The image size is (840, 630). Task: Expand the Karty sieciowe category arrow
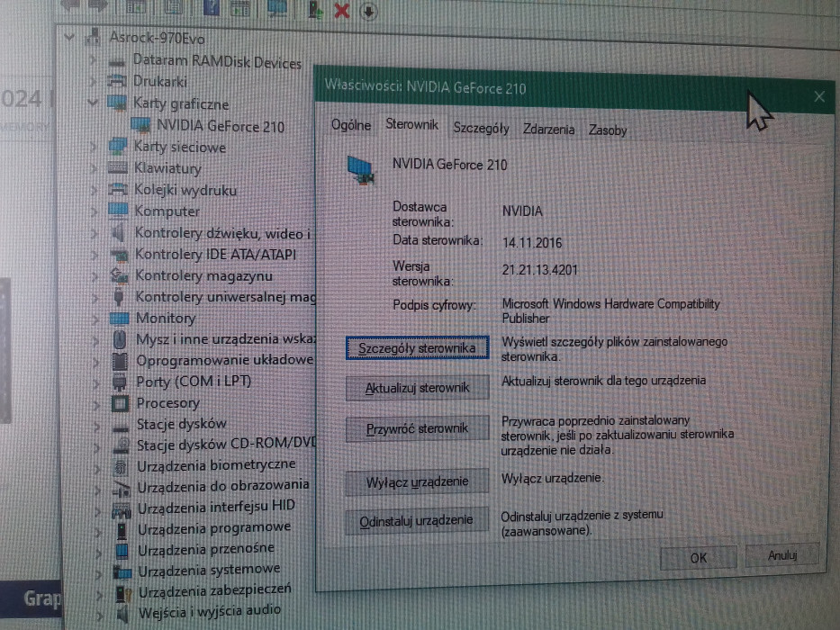[x=95, y=146]
